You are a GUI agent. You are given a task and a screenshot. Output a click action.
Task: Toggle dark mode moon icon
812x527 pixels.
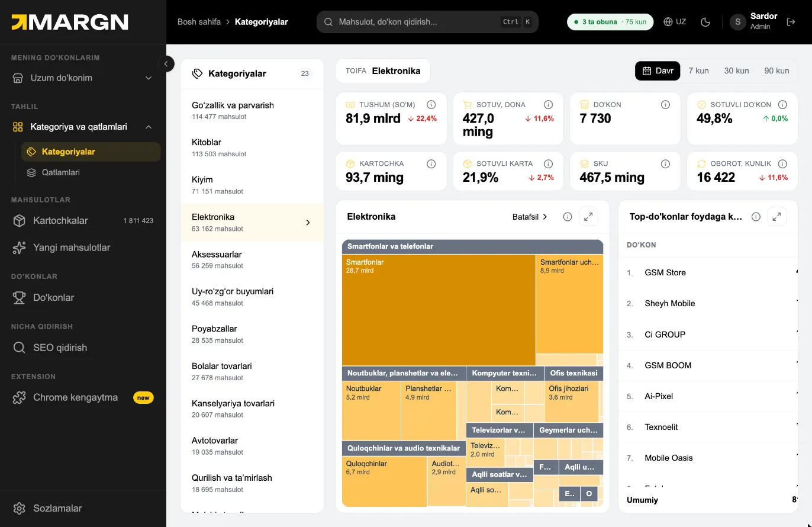tap(705, 22)
